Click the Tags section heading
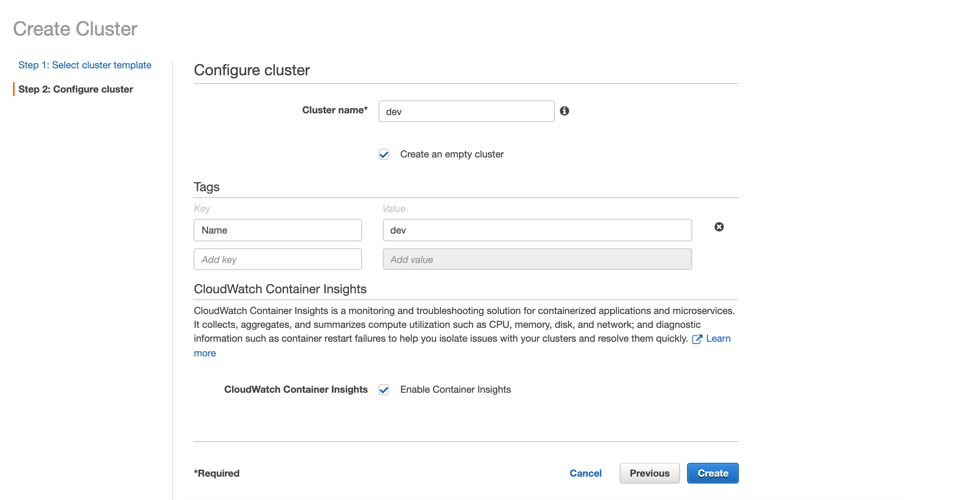The height and width of the screenshot is (500, 980). coord(207,187)
